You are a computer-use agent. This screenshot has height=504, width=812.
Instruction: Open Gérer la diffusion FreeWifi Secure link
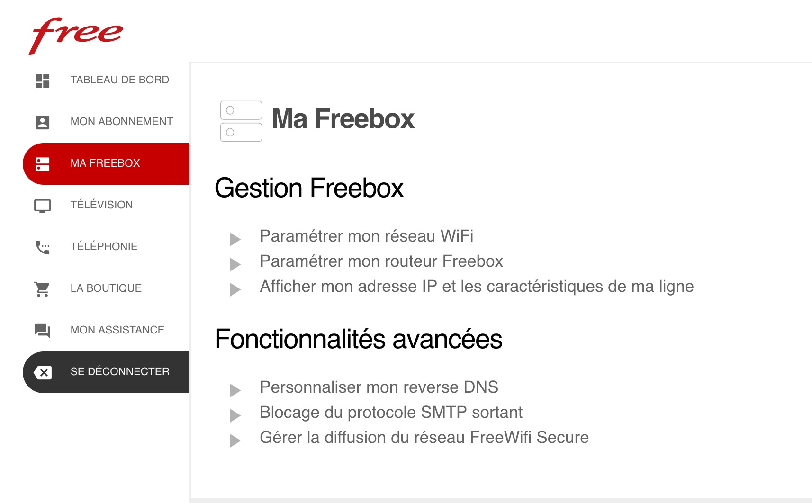[424, 438]
